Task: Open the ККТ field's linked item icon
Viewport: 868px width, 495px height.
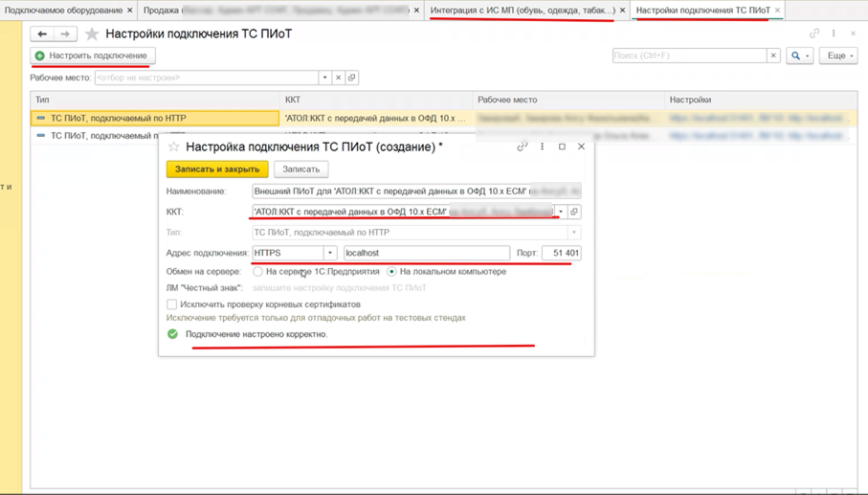Action: click(x=574, y=212)
